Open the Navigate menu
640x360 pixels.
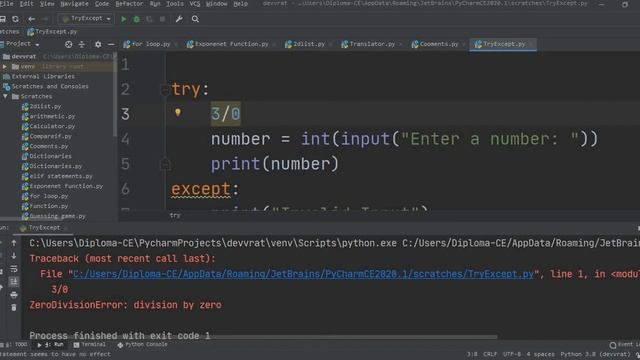(74, 4)
